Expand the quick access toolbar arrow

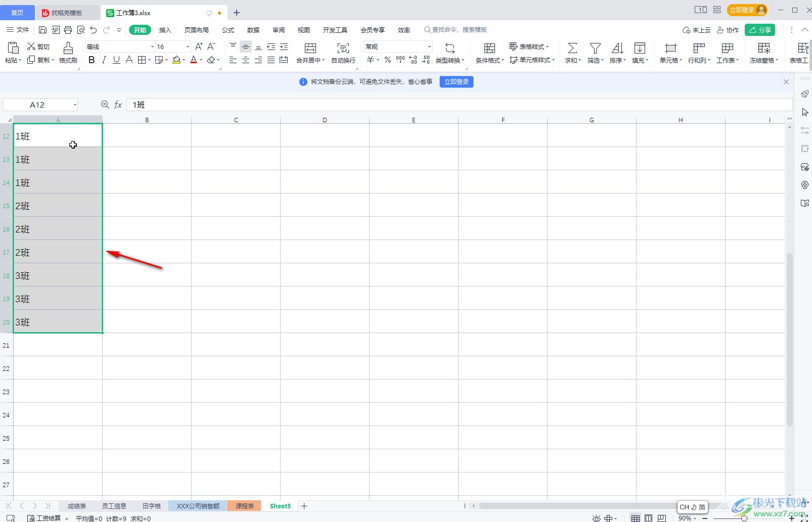coord(119,30)
